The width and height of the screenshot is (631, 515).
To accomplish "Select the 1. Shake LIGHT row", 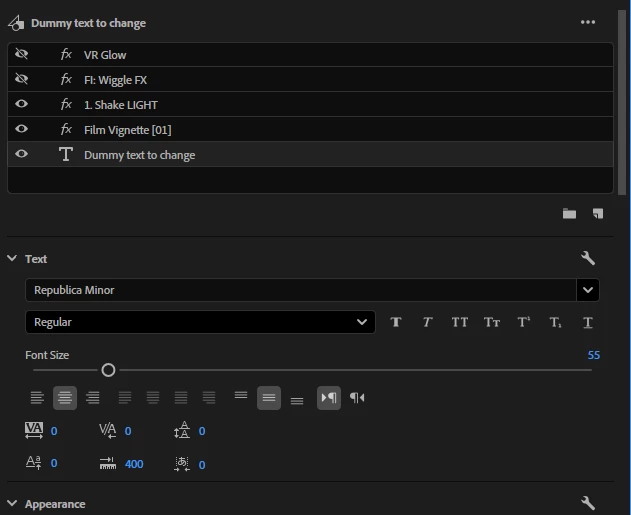I will [310, 104].
